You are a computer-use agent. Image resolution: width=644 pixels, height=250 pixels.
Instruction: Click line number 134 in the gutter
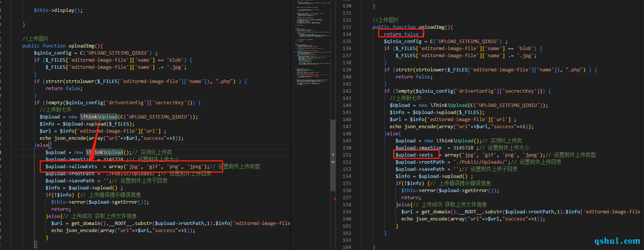(x=347, y=34)
